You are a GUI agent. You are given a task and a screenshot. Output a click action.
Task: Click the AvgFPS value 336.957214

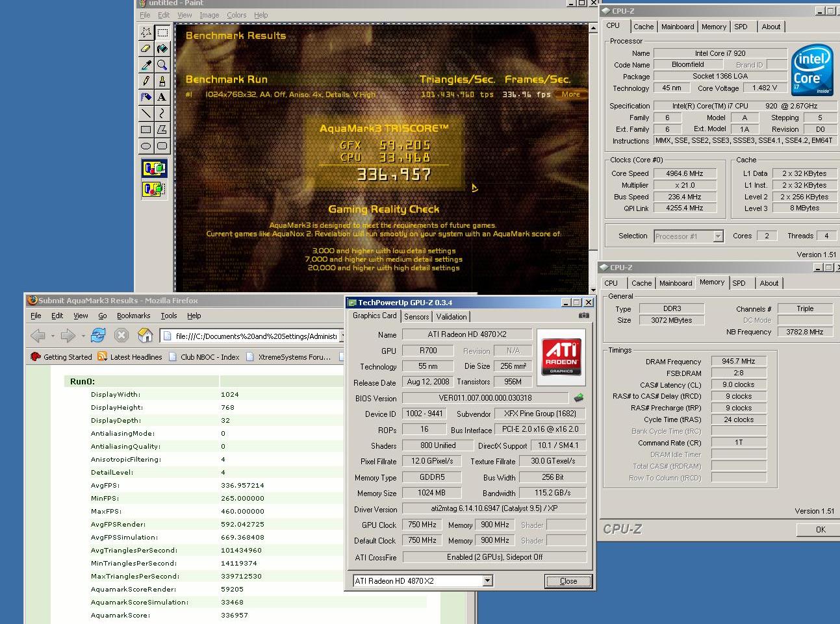click(242, 485)
